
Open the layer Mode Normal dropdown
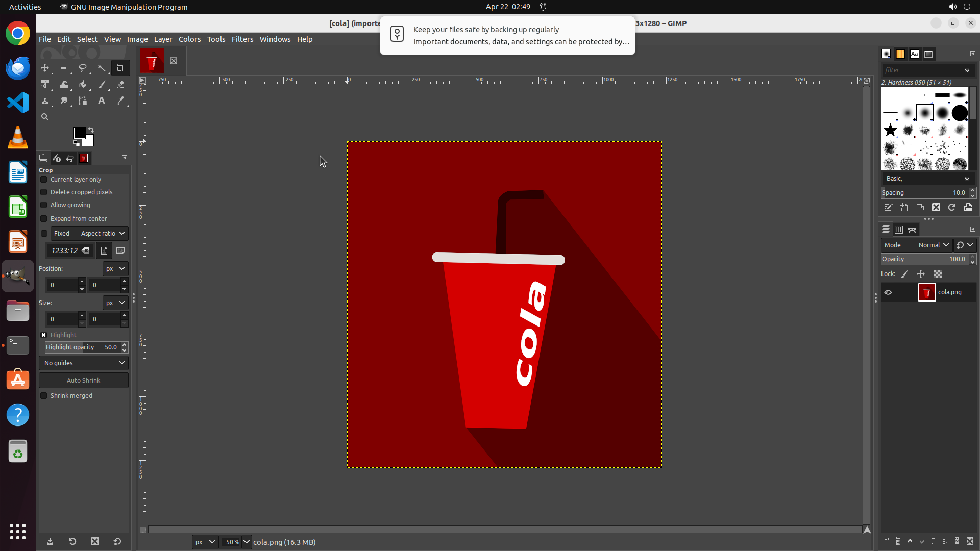point(933,245)
